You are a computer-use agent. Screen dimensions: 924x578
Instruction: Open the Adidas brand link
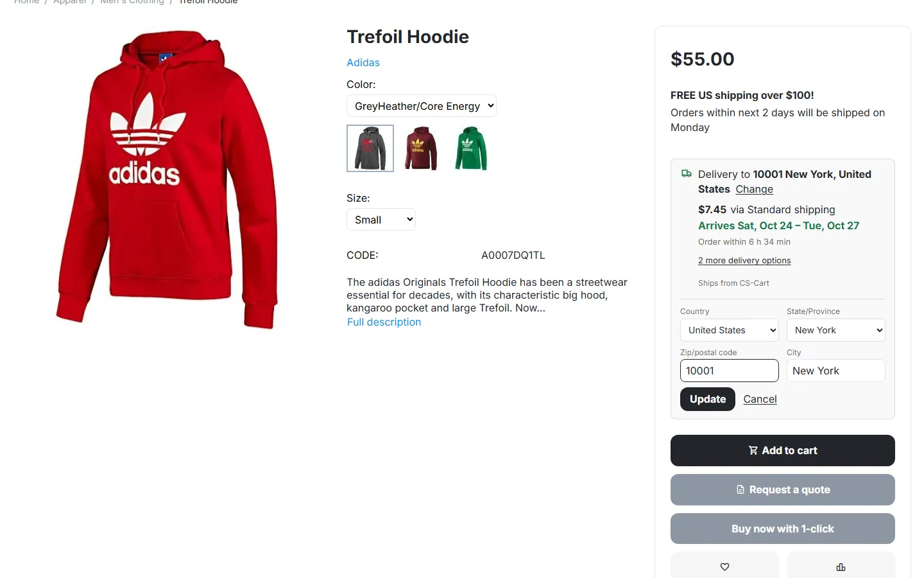pos(363,62)
